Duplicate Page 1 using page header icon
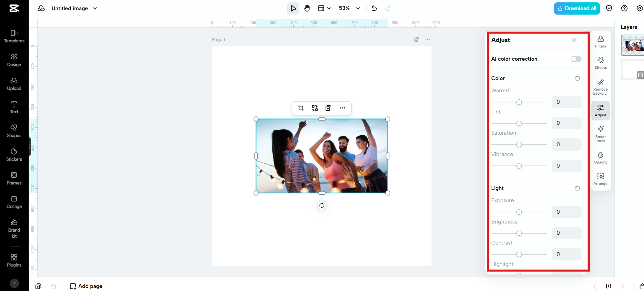This screenshot has width=644, height=291. [x=417, y=39]
